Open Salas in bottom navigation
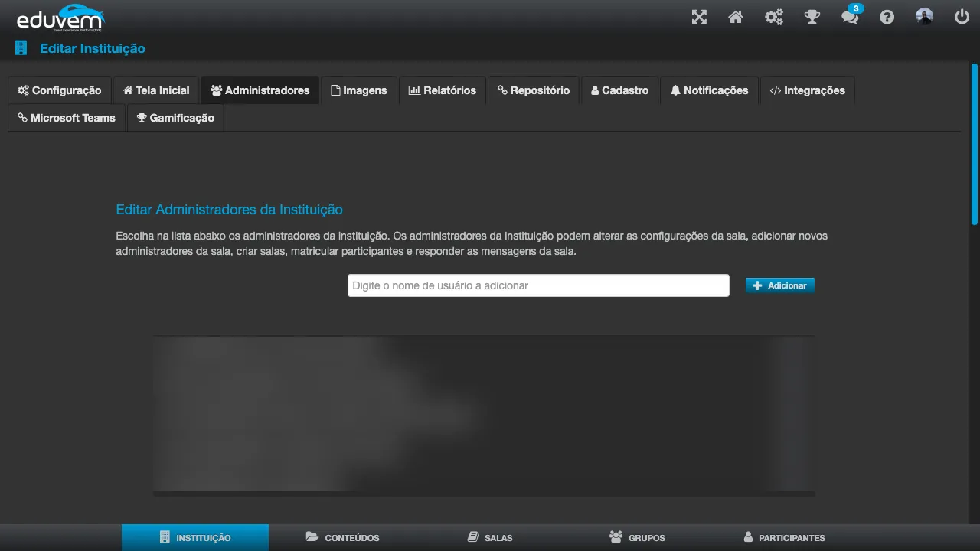The width and height of the screenshot is (980, 551). pyautogui.click(x=490, y=537)
